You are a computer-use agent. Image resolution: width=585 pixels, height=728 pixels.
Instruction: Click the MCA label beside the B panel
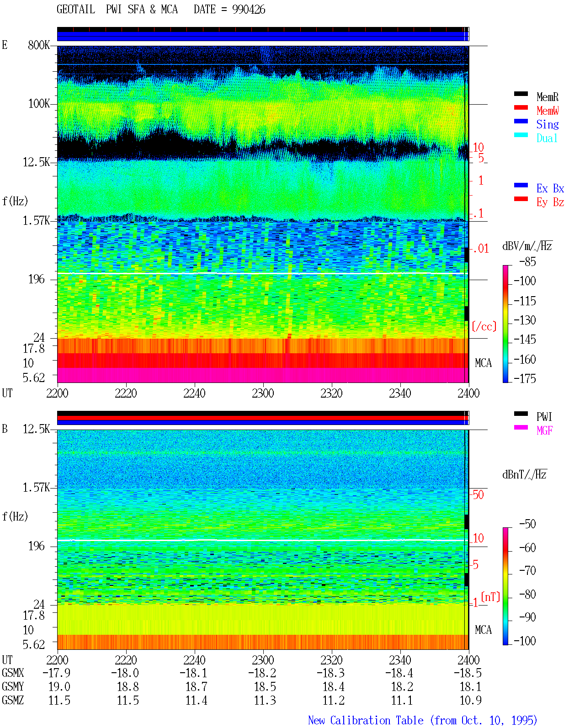click(483, 630)
